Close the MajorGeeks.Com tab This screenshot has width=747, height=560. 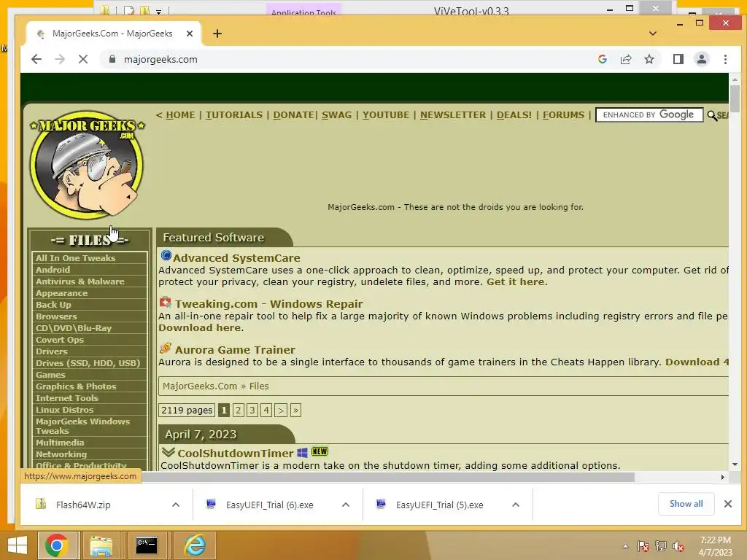[x=189, y=34]
